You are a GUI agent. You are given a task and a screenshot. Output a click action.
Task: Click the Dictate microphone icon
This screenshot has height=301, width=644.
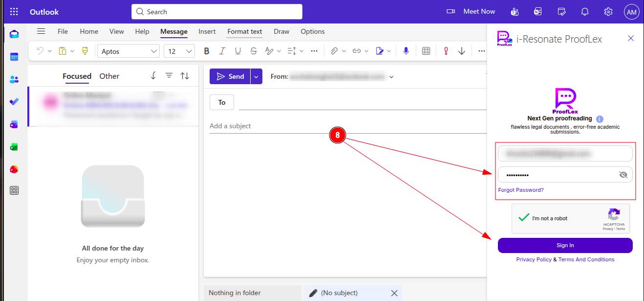[406, 51]
